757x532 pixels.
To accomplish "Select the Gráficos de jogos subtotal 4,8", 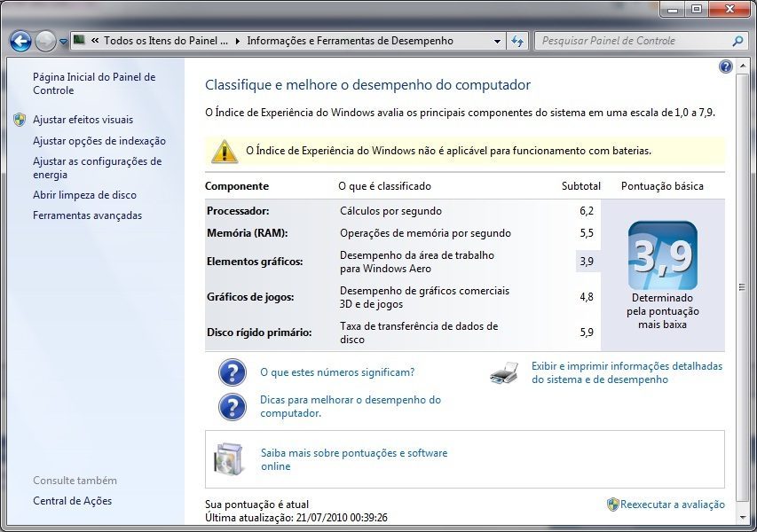I will (x=587, y=297).
